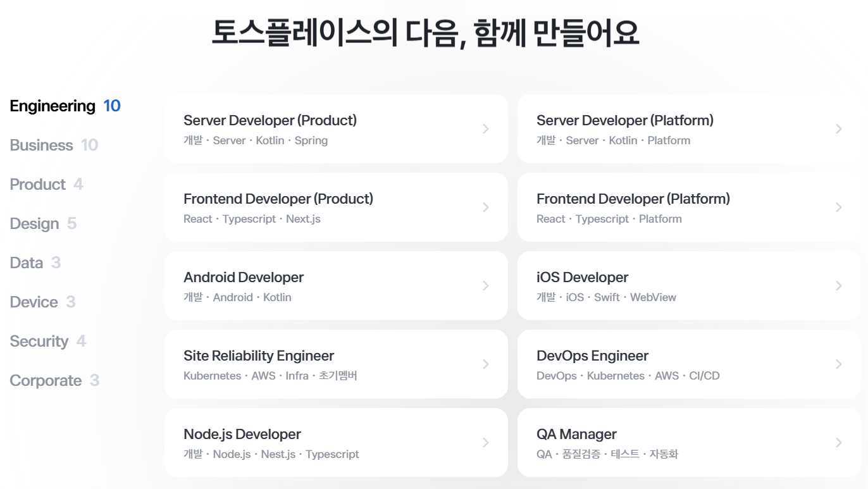Click tags "QA · 품질검증 · 테스트 · 자동화"
Image resolution: width=868 pixels, height=489 pixels.
point(607,454)
